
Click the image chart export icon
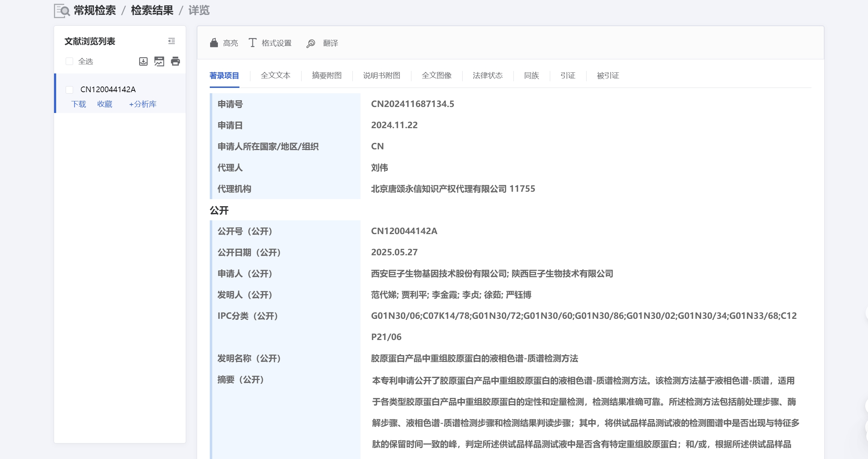pos(159,61)
